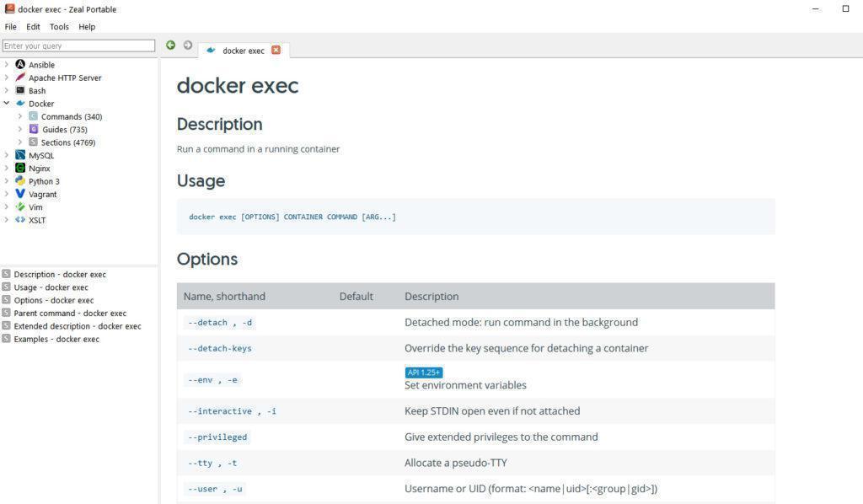The height and width of the screenshot is (504, 863).
Task: Click the --detach-keys option cell
Action: coord(220,348)
